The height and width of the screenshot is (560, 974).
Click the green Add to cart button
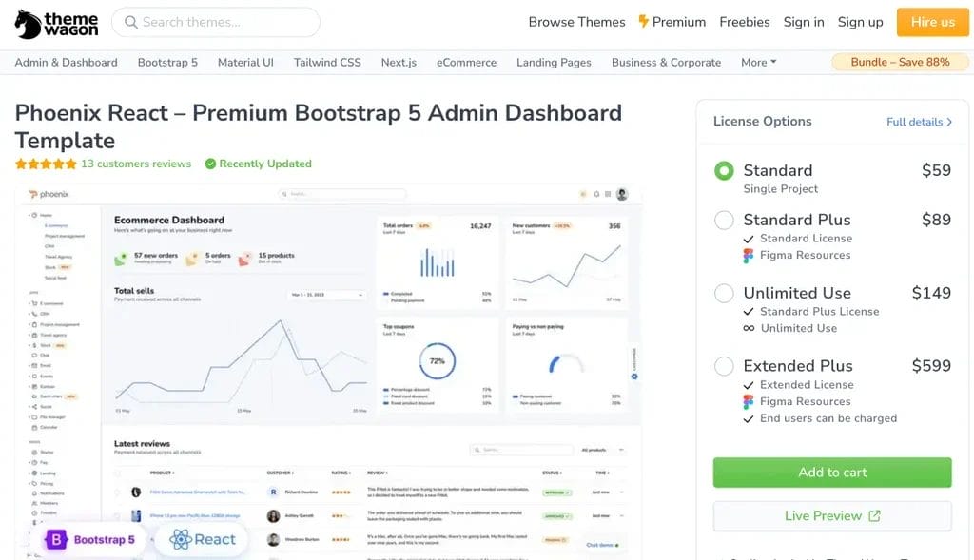(832, 473)
